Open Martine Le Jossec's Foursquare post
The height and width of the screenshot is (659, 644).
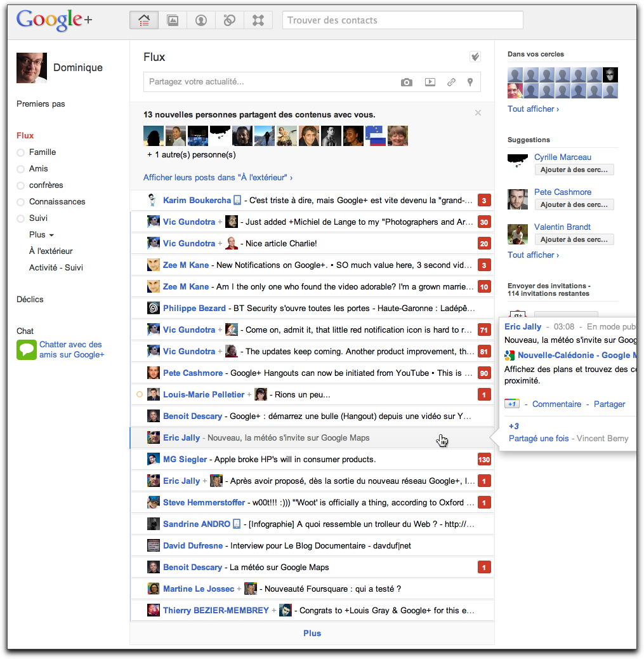[x=312, y=589]
